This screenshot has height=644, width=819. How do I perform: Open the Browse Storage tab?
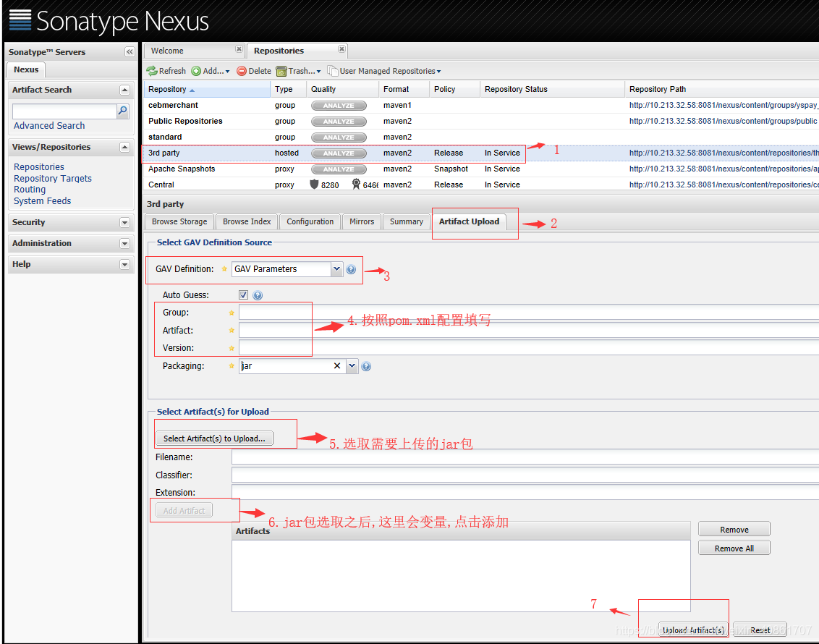[x=179, y=221]
